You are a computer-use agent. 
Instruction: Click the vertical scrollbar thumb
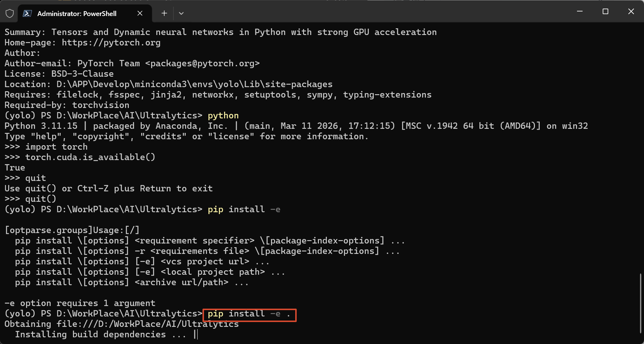coord(640,303)
